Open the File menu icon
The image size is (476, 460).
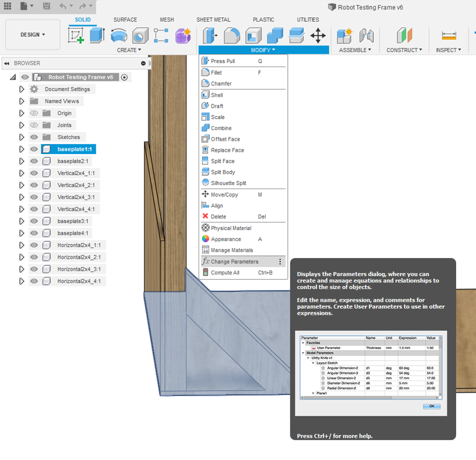[24, 6]
